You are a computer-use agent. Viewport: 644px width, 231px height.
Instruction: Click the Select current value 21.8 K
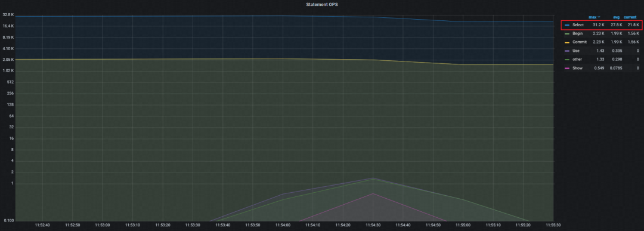tap(633, 25)
